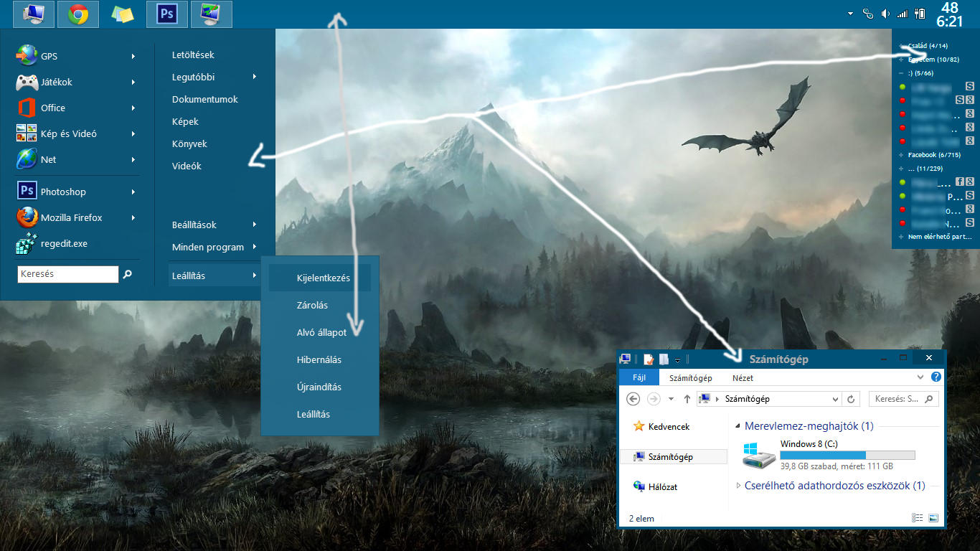Screen dimensions: 980x551
Task: Expand the Explorer ribbon with the chevron
Action: [920, 377]
